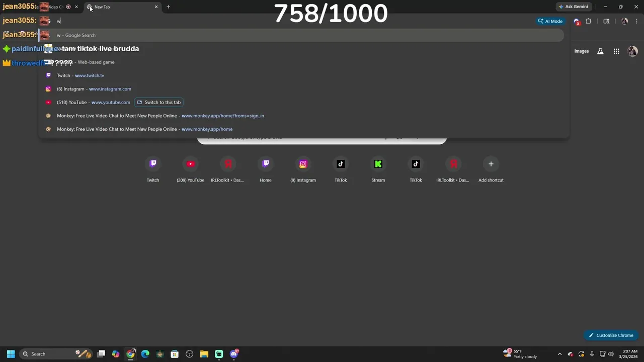Close the video chat tab
Screen dimensions: 644x362
pos(76,7)
